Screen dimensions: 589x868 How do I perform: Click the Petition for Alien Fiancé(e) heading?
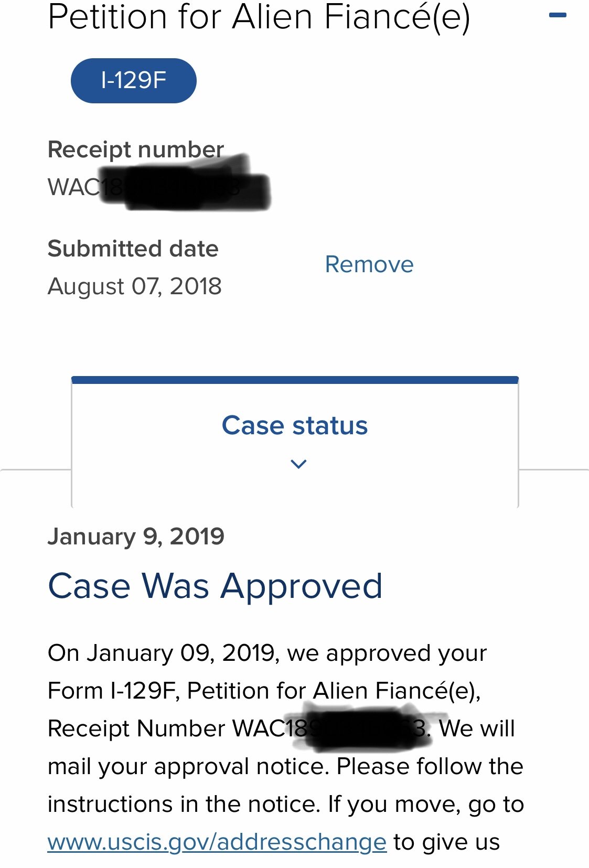tap(259, 17)
